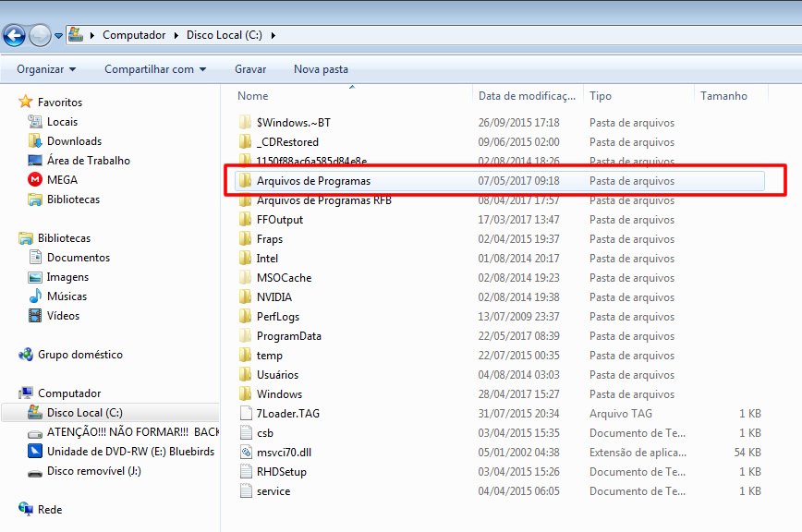Click the Documentos library icon
Viewport: 802px width, 532px height.
pos(35,257)
